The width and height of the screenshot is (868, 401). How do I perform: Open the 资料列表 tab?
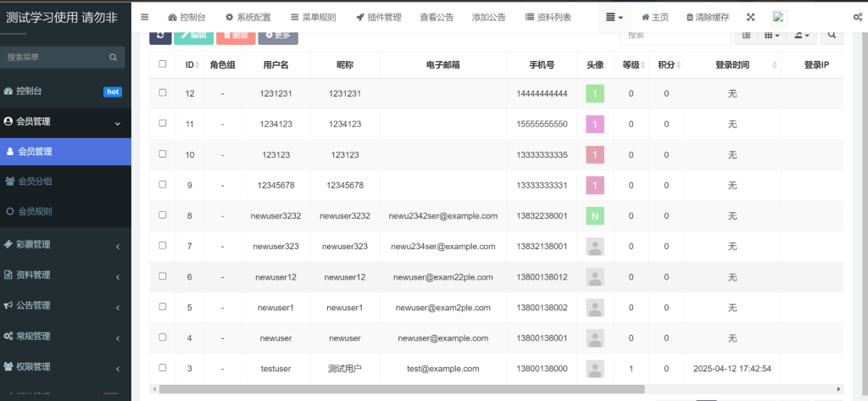point(548,17)
